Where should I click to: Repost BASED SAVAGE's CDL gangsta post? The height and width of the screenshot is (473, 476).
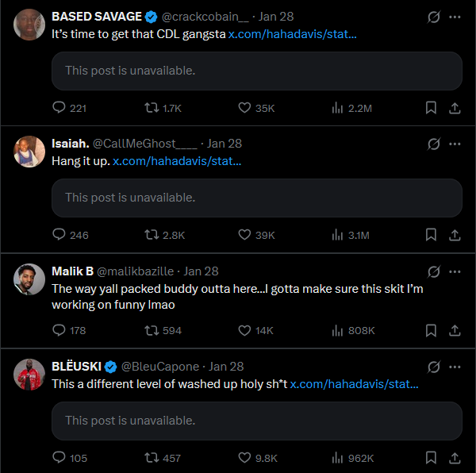(150, 108)
